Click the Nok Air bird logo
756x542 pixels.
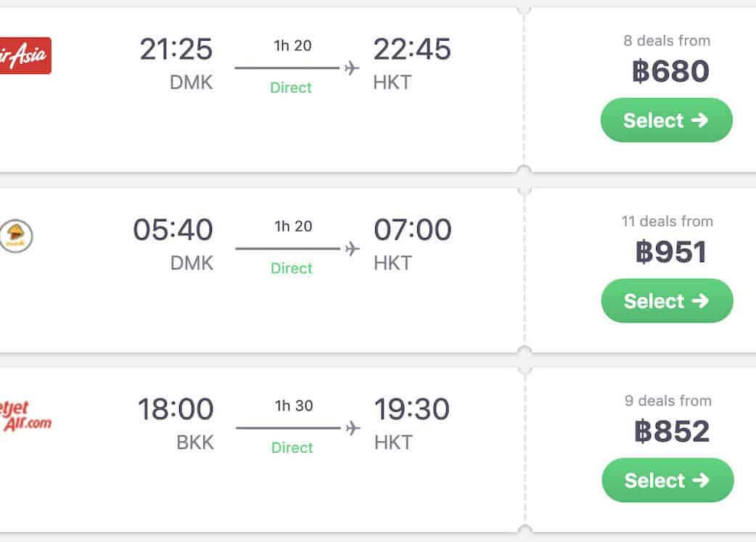pyautogui.click(x=17, y=236)
